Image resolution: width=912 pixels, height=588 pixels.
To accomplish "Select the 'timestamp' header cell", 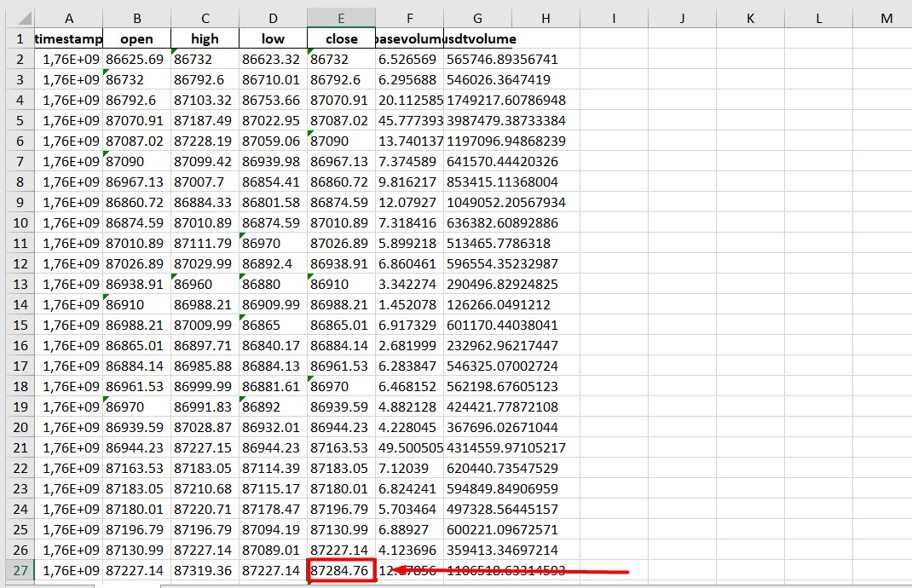I will 68,38.
